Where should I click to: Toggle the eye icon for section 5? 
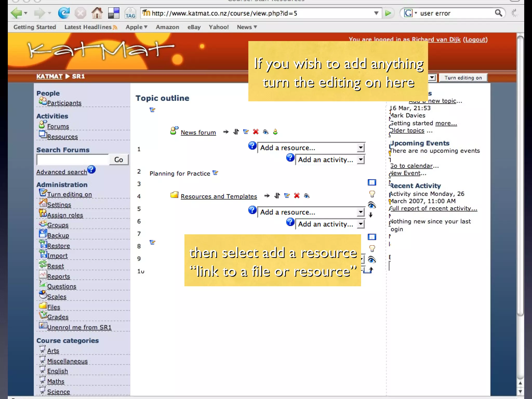click(372, 206)
